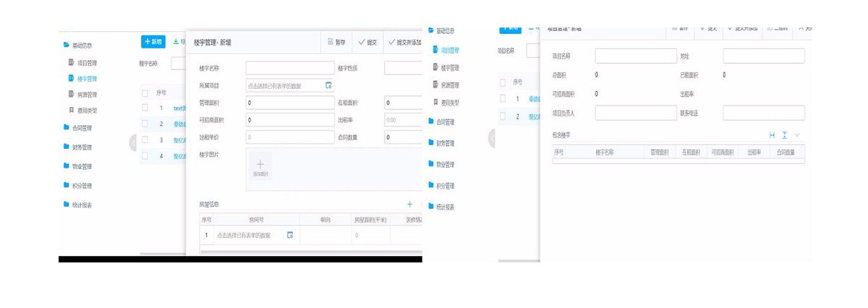868x308 pixels.
Task: Select highlighted 楼宇管理 item in 楼宇管理 window sidebar
Action: pos(82,78)
